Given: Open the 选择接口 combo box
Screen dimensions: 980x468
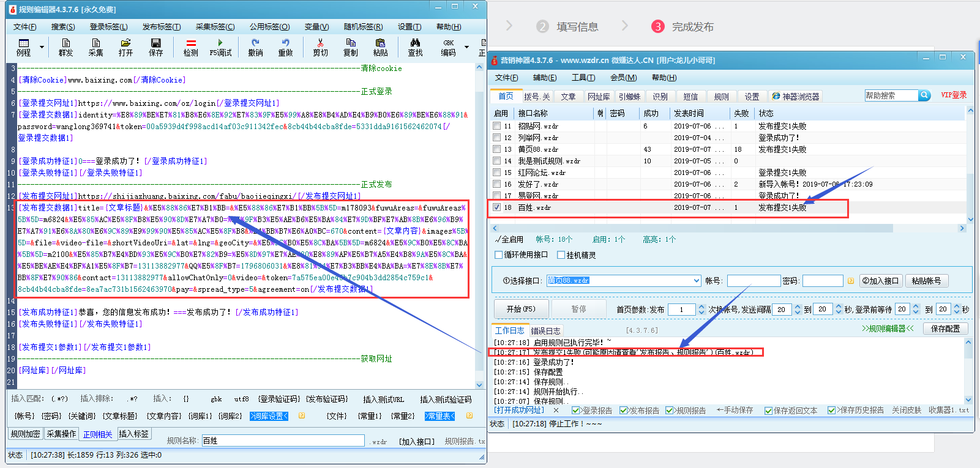Looking at the screenshot, I should click(624, 281).
